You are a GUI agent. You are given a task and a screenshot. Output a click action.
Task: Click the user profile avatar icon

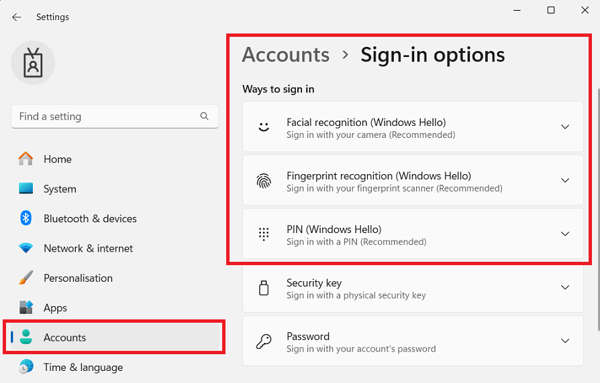[x=33, y=63]
